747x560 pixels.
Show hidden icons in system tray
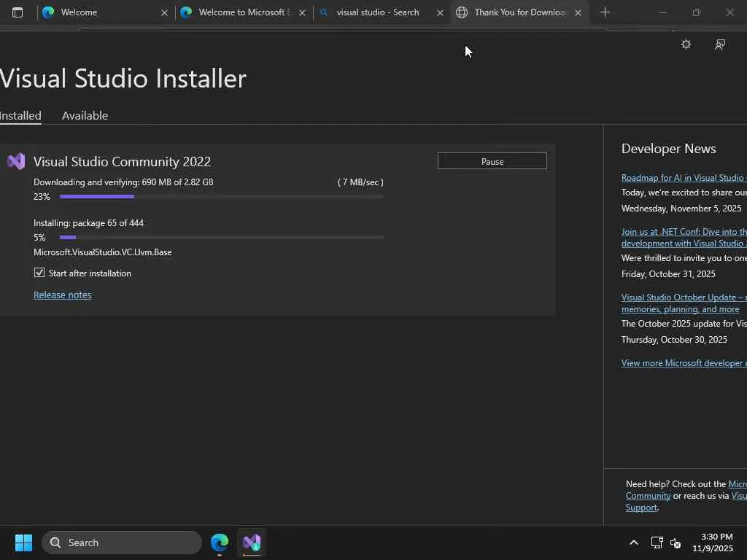pos(633,542)
